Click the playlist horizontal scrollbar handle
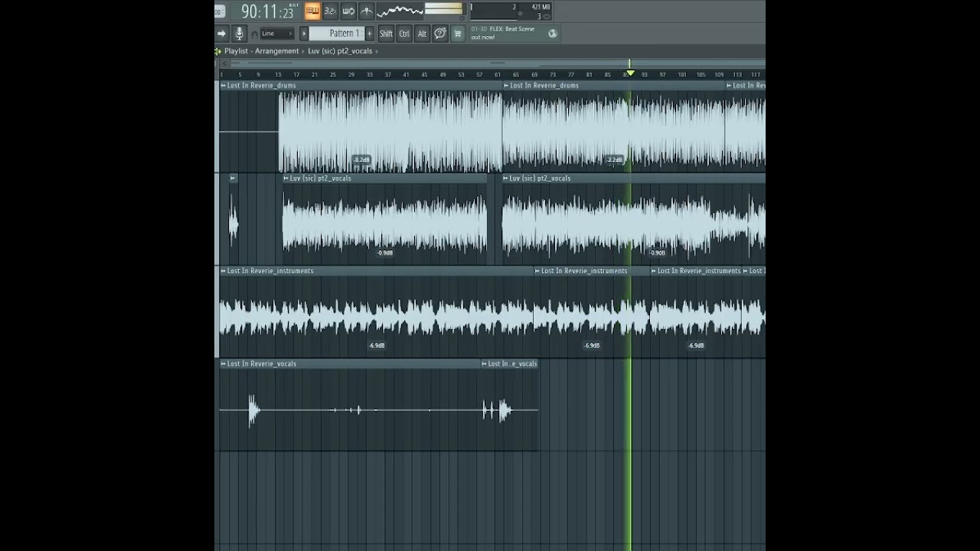Viewport: 980px width, 551px height. [498, 64]
